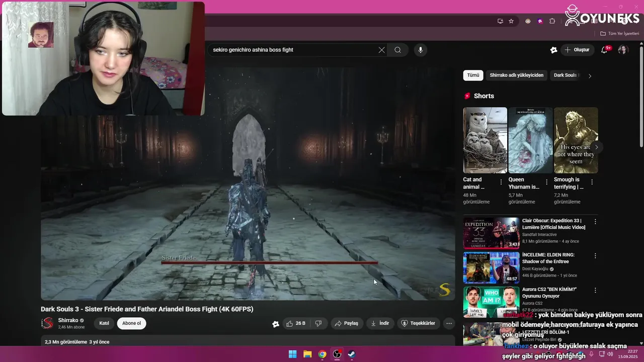Open the Aurora CS2 Who Am I thumbnail

[491, 302]
